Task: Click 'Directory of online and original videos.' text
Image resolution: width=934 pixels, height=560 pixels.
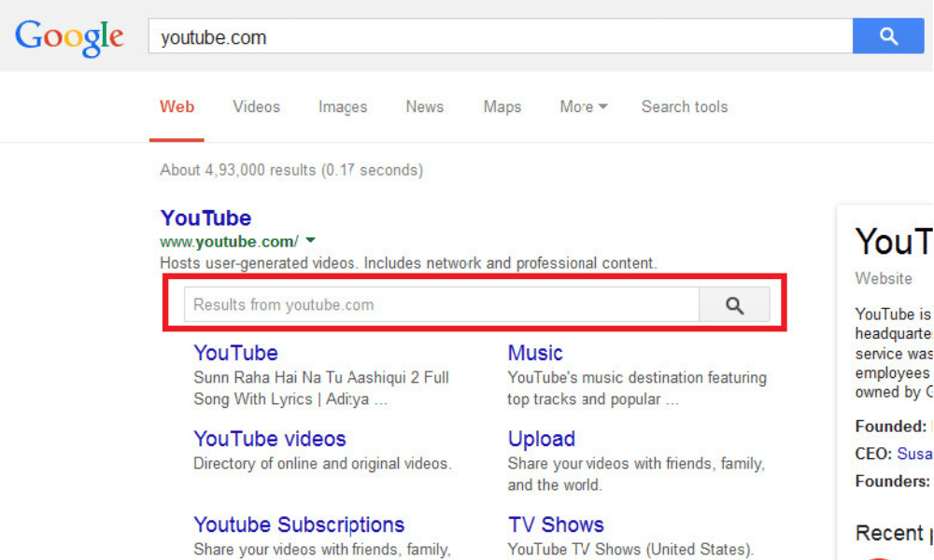Action: click(x=322, y=464)
